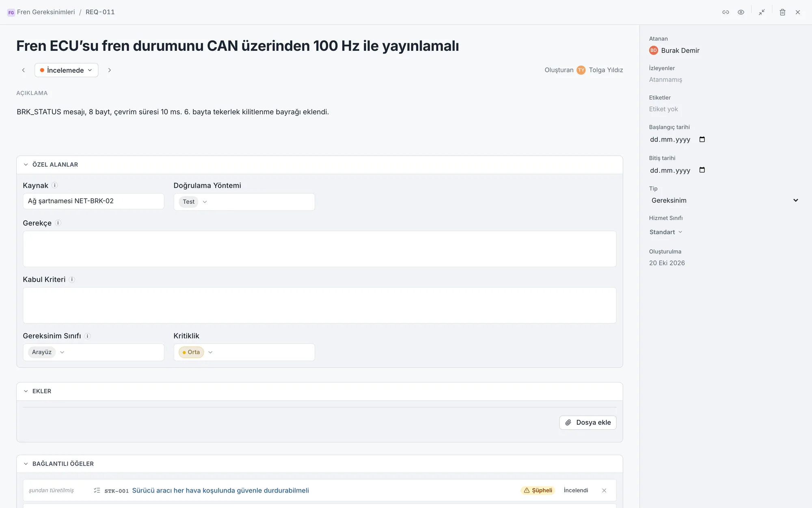Collapse the panel with arrows icon
812x508 pixels.
coord(762,12)
